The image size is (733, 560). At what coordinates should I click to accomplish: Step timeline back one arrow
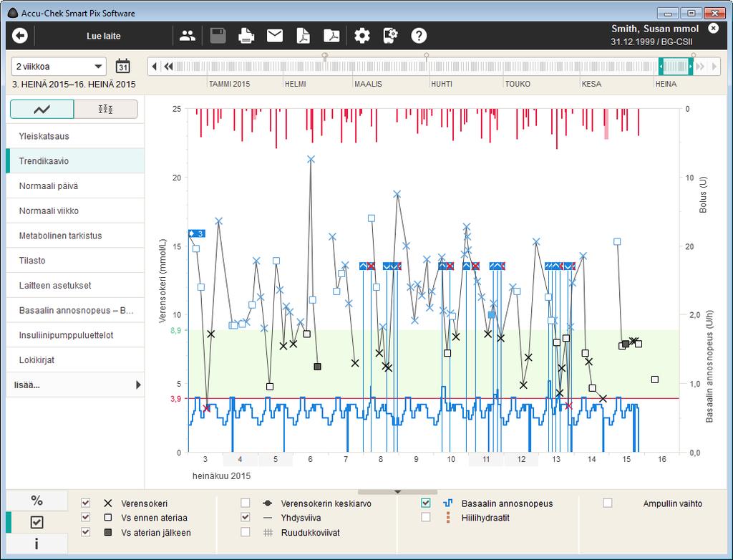point(155,67)
